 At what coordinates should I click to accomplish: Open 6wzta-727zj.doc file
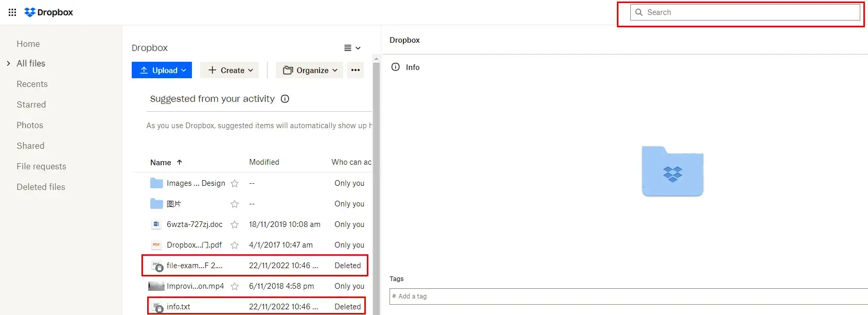click(x=194, y=224)
